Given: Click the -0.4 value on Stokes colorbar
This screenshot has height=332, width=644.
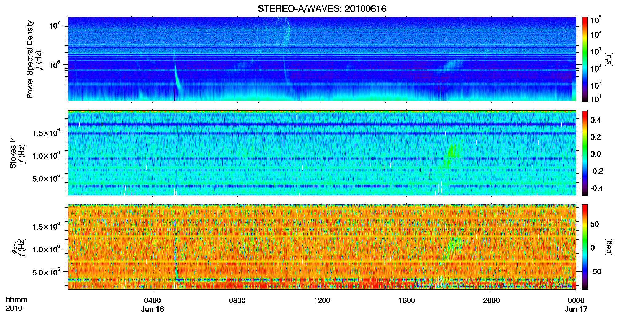Looking at the screenshot, I should (596, 188).
